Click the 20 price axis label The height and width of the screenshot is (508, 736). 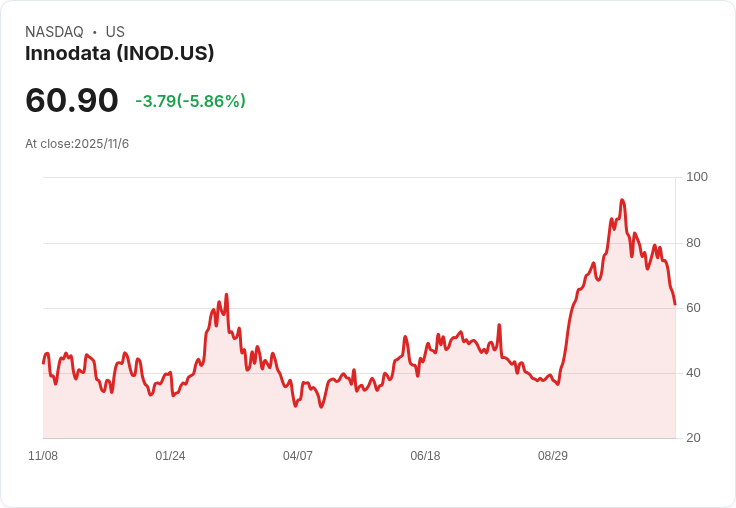(693, 438)
